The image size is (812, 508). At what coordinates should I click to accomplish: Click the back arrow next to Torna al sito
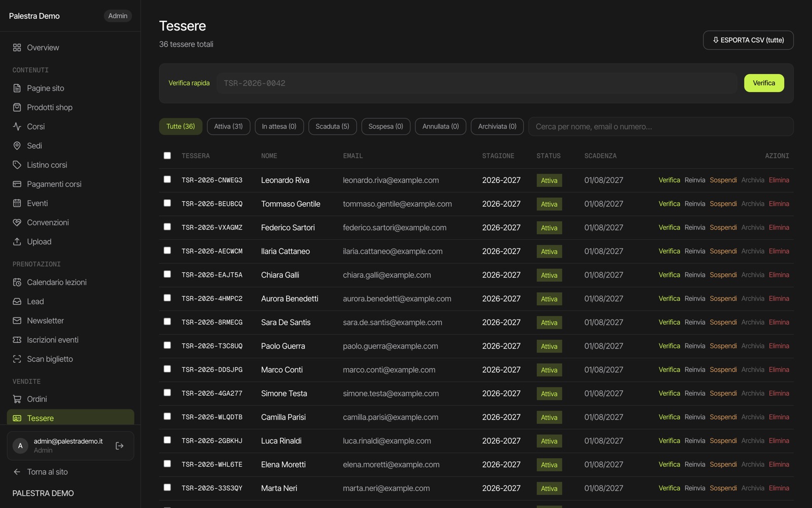tap(17, 472)
